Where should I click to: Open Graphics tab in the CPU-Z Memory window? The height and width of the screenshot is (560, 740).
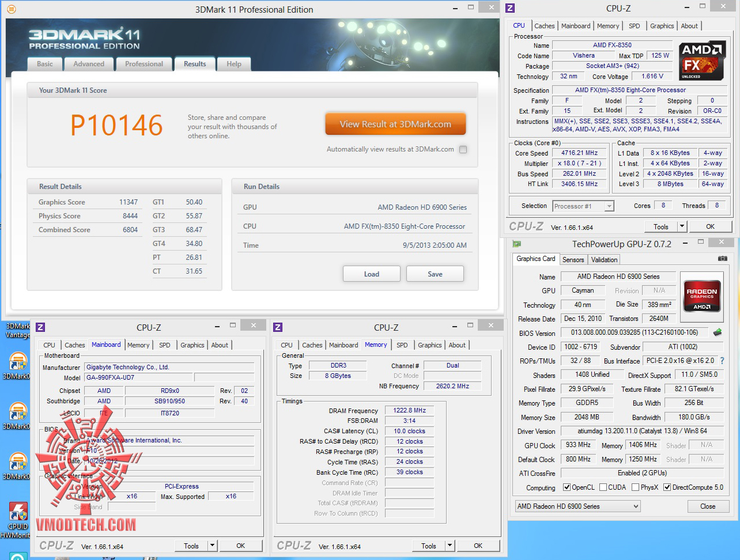430,345
